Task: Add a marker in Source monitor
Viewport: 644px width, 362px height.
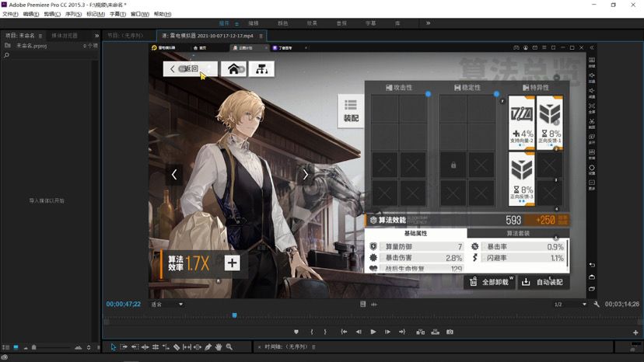Action: pyautogui.click(x=296, y=332)
